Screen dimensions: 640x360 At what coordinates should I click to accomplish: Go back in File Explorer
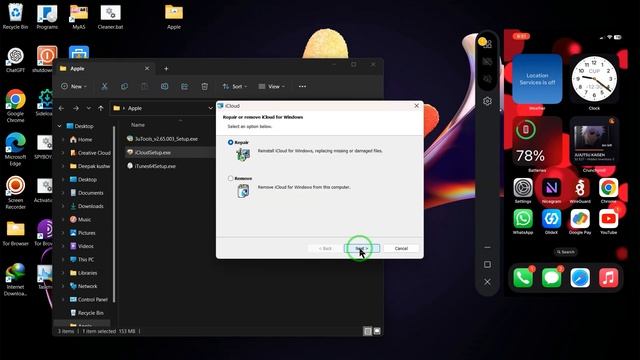point(61,108)
